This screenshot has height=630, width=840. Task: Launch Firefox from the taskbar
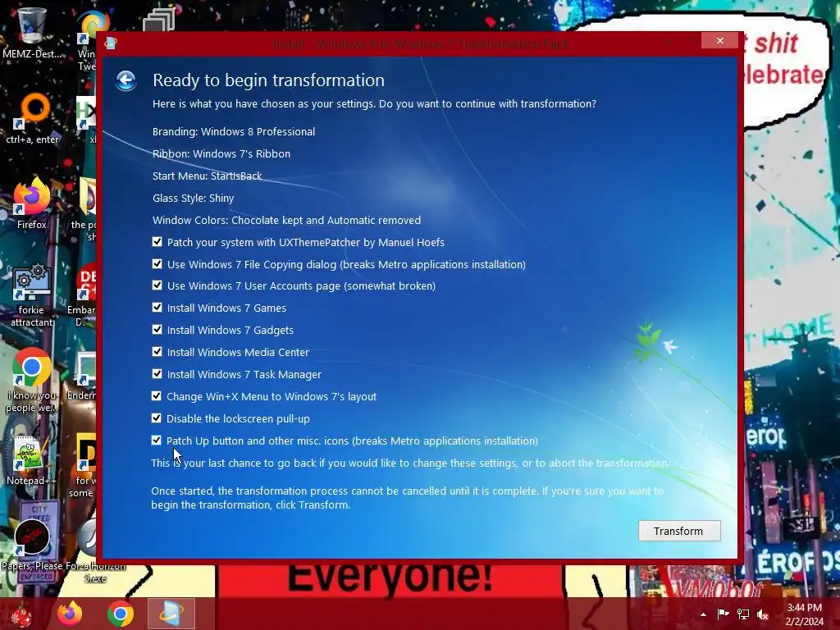[70, 614]
